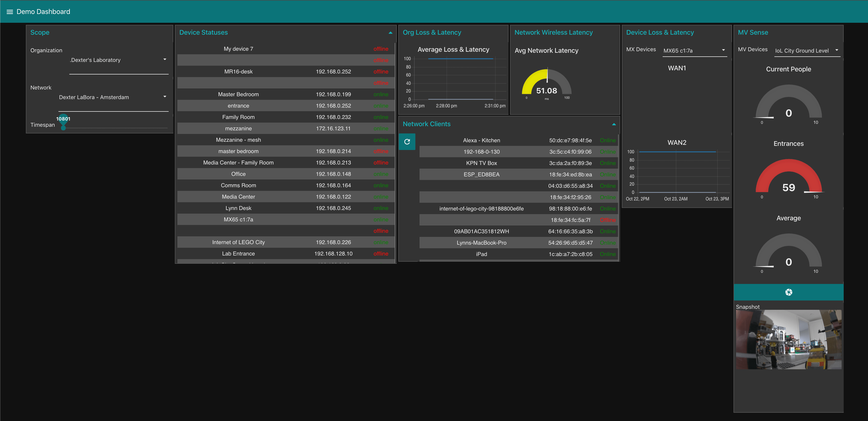Screen dimensions: 868x421
Task: Click the offline status of Lab Entrance
Action: 381,253
